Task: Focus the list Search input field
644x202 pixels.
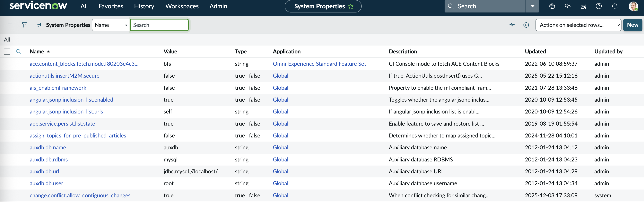Action: [160, 25]
